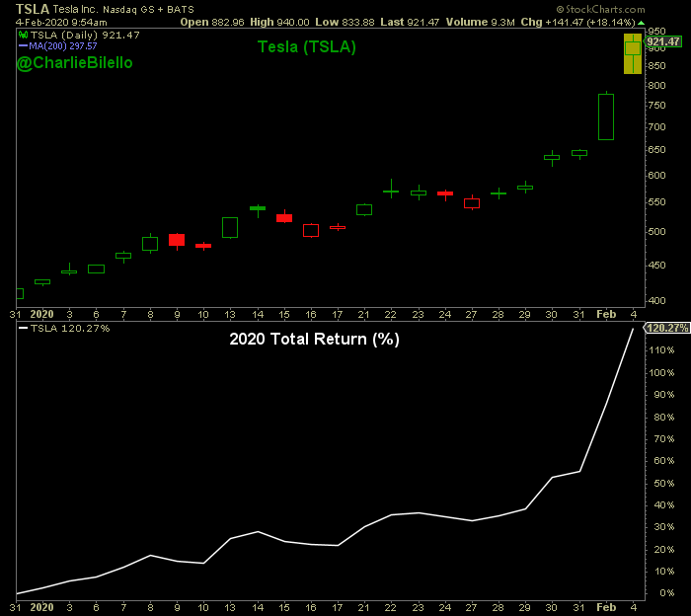This screenshot has width=691, height=616.
Task: Click the Nasdaq GS + BATS exchange label
Action: click(x=148, y=9)
